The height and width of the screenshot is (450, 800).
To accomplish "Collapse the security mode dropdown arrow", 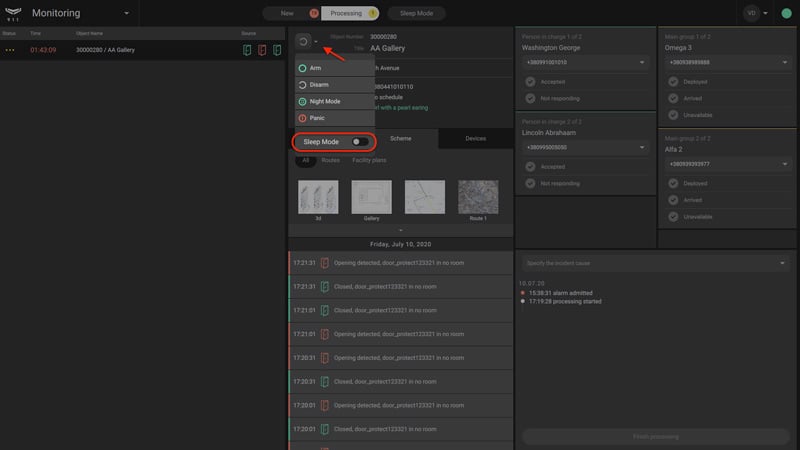I will (x=316, y=42).
